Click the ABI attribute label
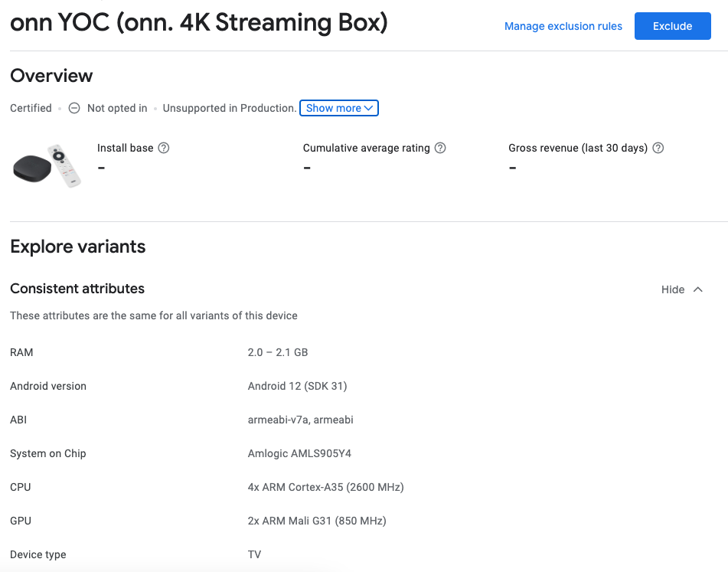This screenshot has height=572, width=728. 18,420
